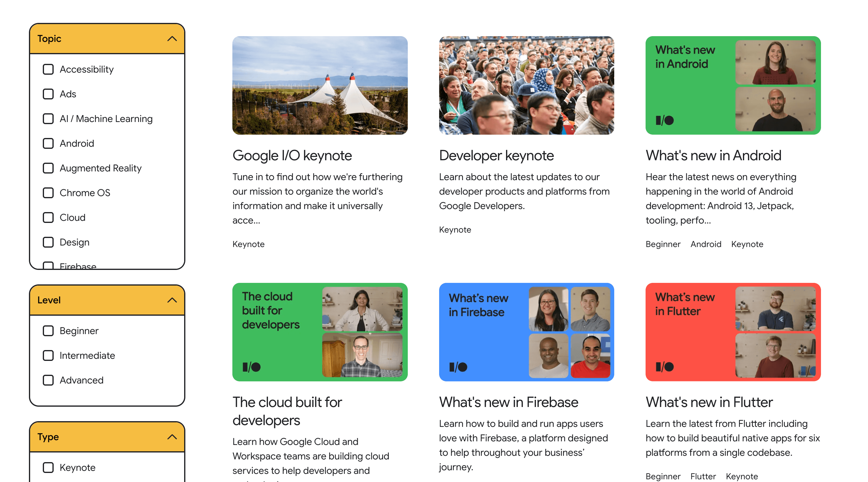Screen dimensions: 868x482
Task: Enable the Beginner level checkbox
Action: (x=48, y=331)
